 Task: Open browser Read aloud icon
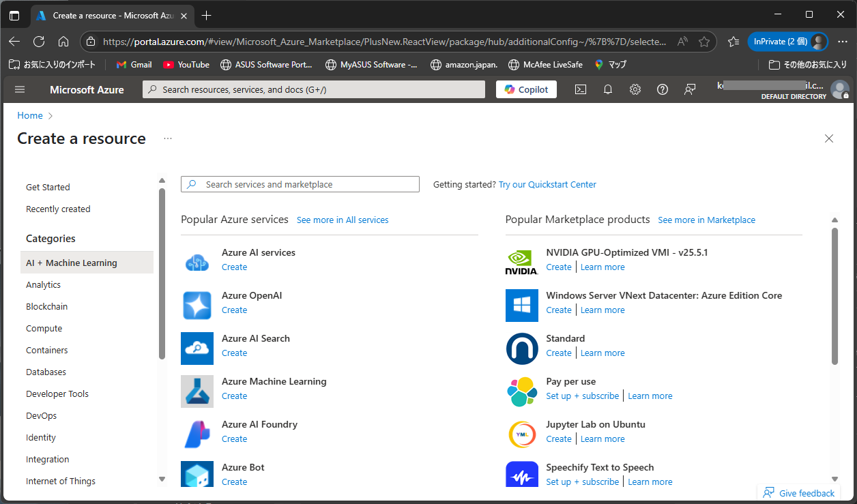point(682,42)
